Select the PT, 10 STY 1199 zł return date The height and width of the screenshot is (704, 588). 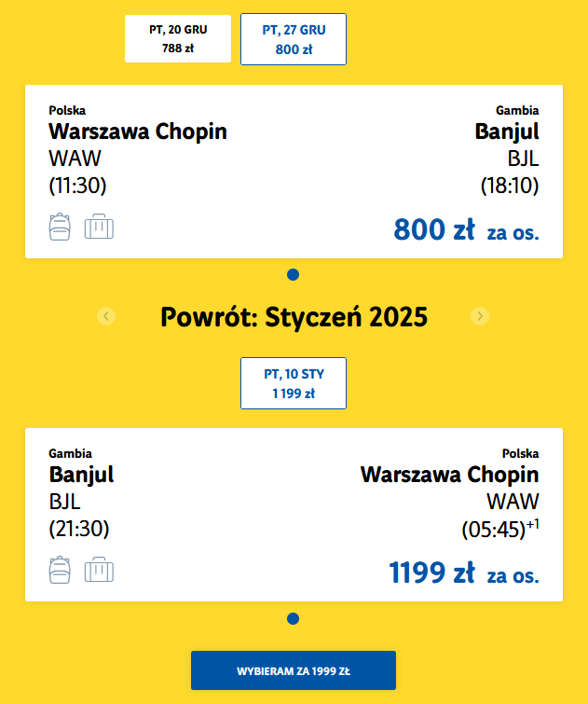tap(294, 383)
